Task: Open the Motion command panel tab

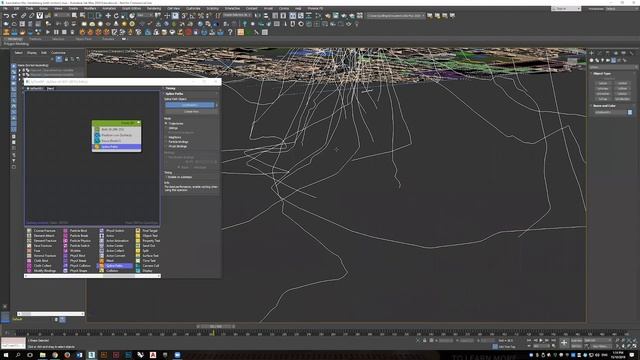Action: 616,53
